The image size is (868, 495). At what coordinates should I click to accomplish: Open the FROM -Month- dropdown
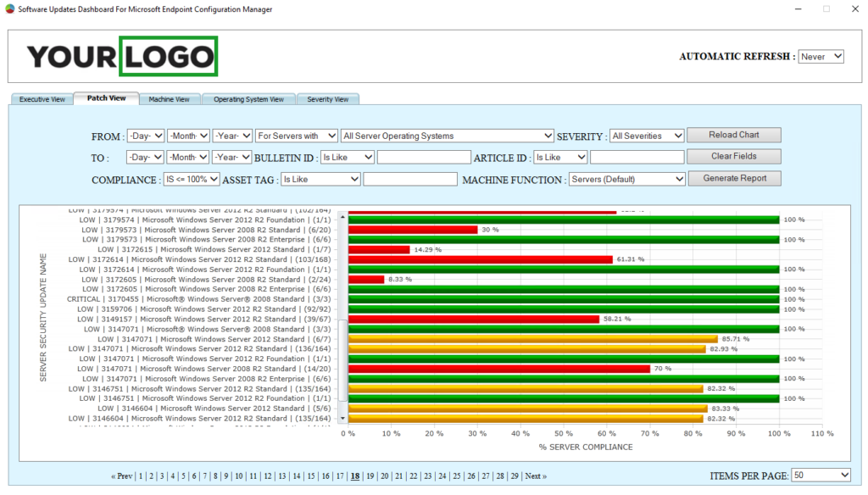pos(188,136)
